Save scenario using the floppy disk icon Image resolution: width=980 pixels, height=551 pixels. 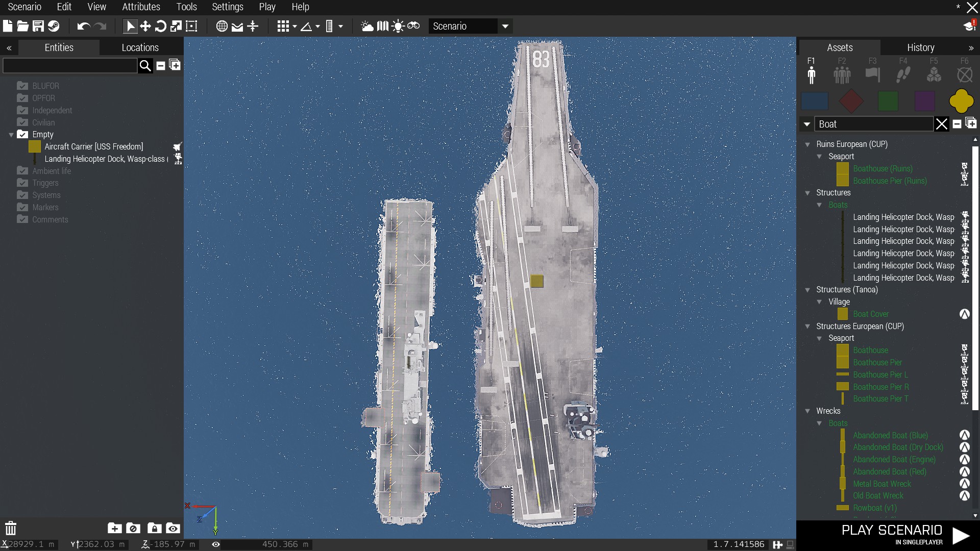tap(38, 26)
